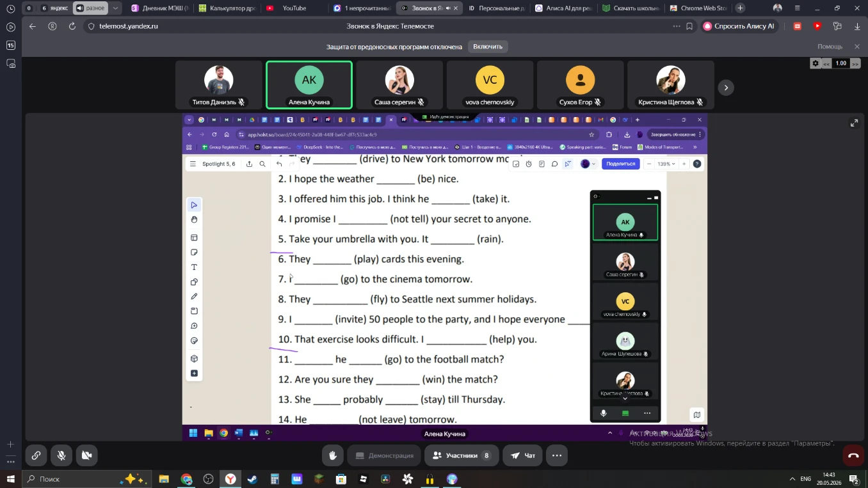Bookmark this page in the address bar
Image resolution: width=868 pixels, height=488 pixels.
click(689, 26)
